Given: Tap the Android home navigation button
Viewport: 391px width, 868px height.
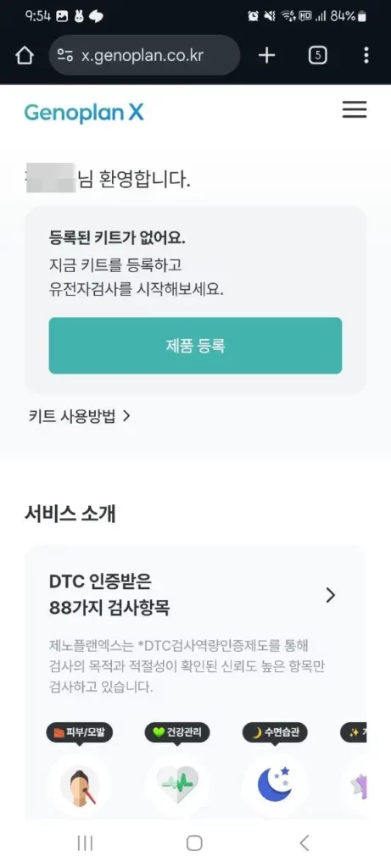Looking at the screenshot, I should tap(194, 843).
